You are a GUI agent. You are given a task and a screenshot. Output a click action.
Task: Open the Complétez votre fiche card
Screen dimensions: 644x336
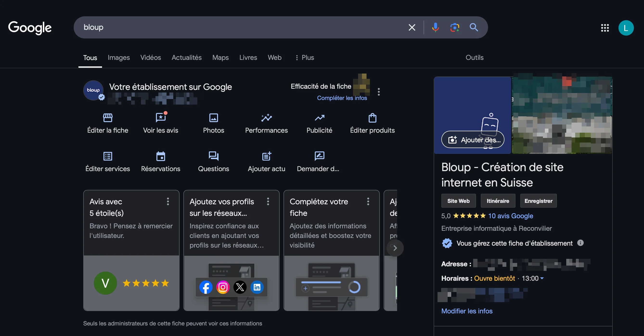(331, 250)
